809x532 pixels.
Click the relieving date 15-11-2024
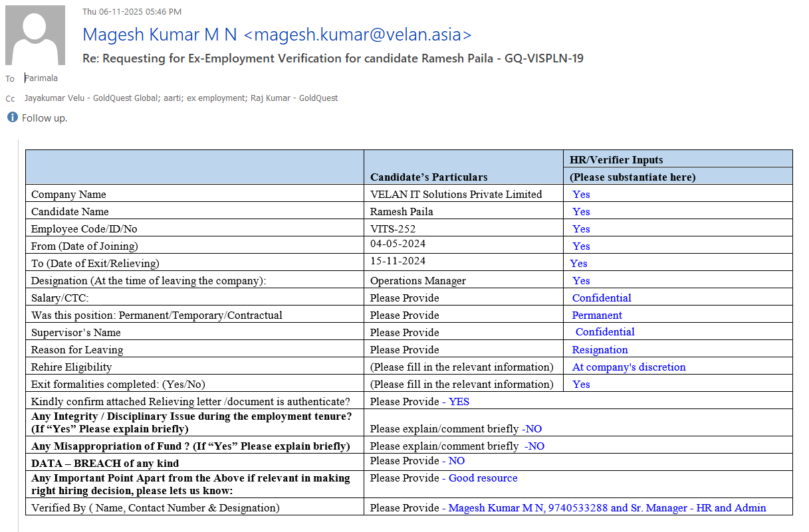[x=398, y=261]
